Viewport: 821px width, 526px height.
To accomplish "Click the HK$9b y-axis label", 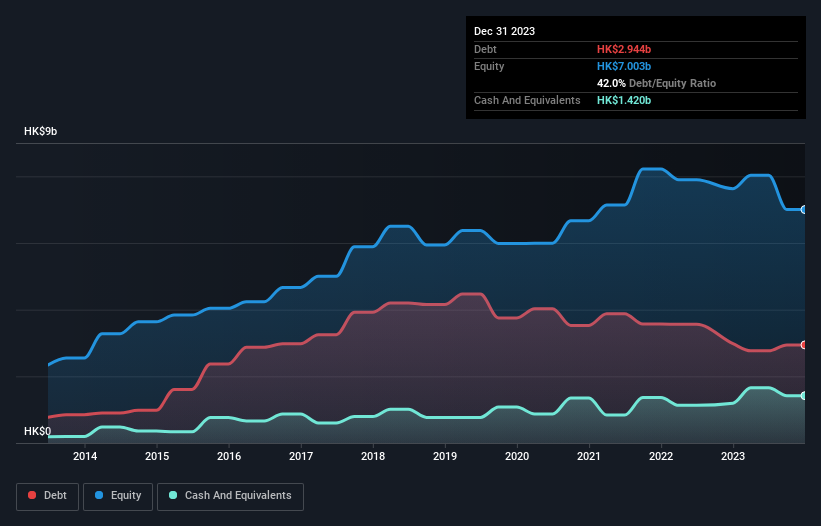I will [x=40, y=131].
